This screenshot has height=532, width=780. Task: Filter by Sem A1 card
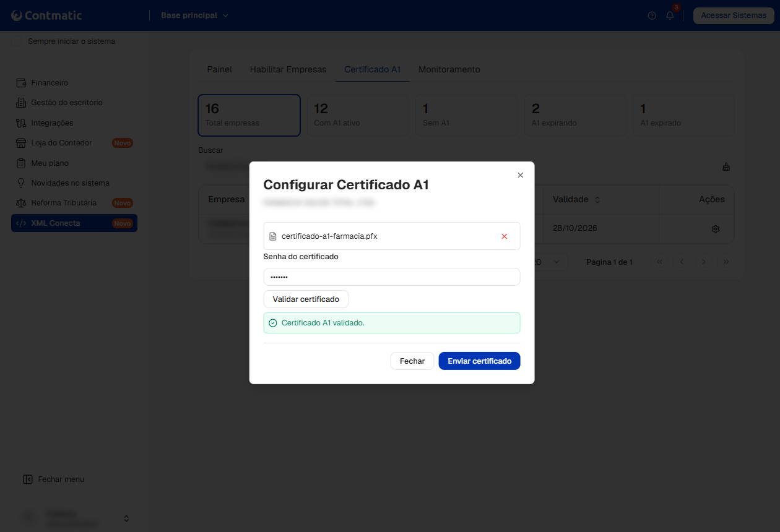[466, 115]
